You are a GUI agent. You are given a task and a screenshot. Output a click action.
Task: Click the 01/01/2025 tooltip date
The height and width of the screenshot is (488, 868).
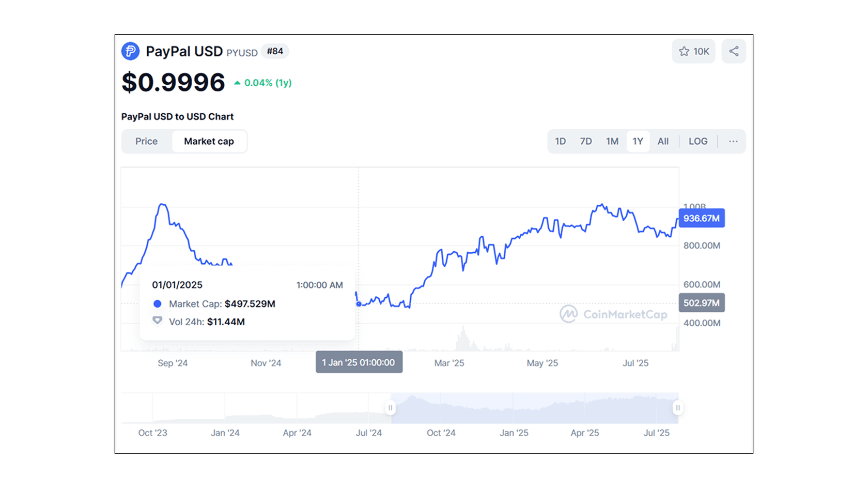(x=177, y=285)
